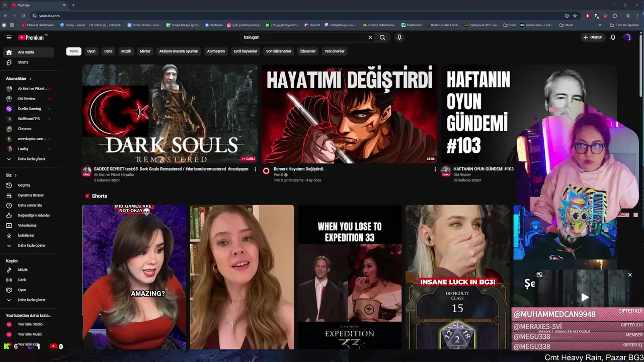Bookmark this page with star icon

[575, 16]
